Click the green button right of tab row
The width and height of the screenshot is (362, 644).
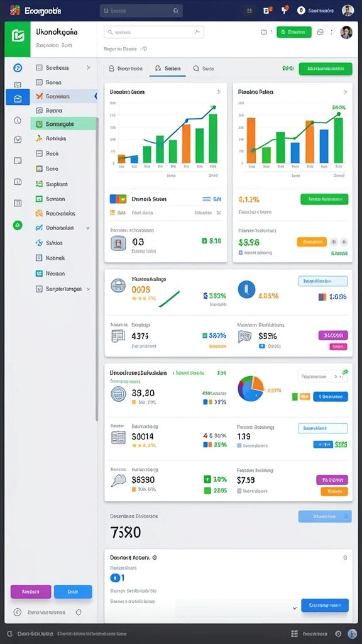tap(326, 69)
